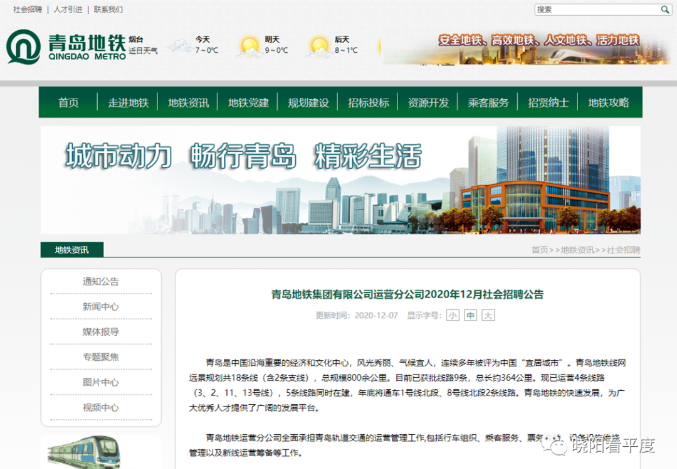This screenshot has width=677, height=469.
Task: Open the 乘客服务 navigation menu
Action: tap(488, 103)
